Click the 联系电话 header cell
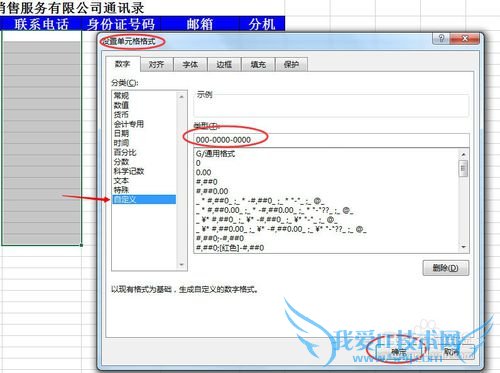Screen dimensions: 500x373 click(41, 24)
